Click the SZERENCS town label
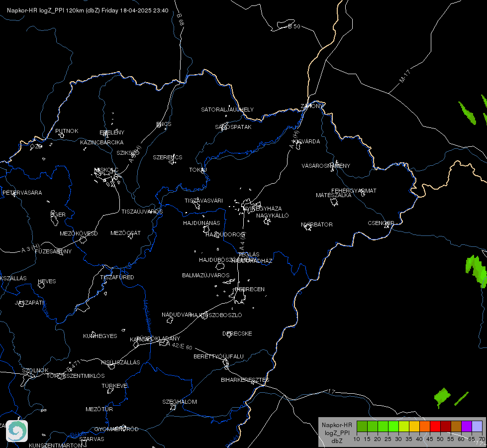487x448 pixels. (168, 157)
